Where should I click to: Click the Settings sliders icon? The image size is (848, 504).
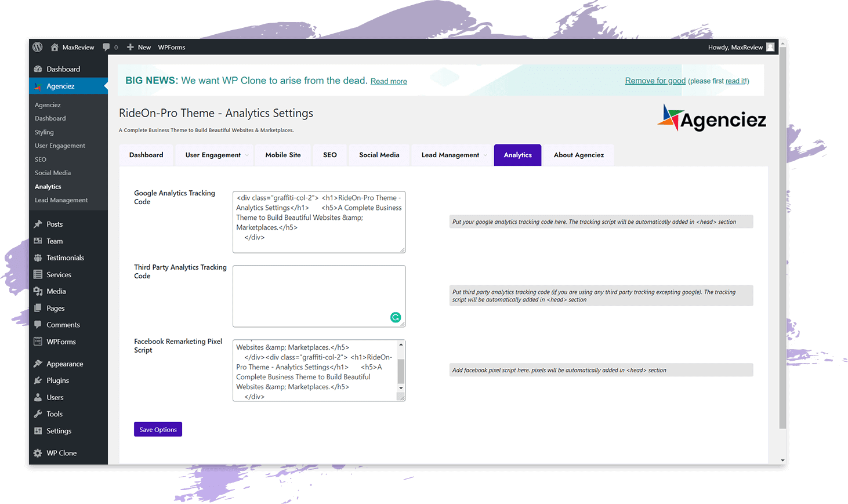point(38,431)
